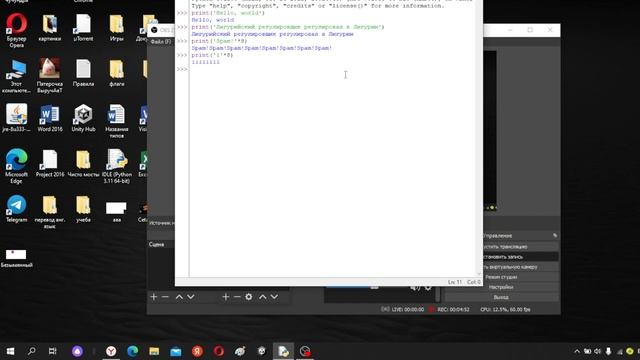Stop recording in OBS controls
640x360 pixels.
521,257
